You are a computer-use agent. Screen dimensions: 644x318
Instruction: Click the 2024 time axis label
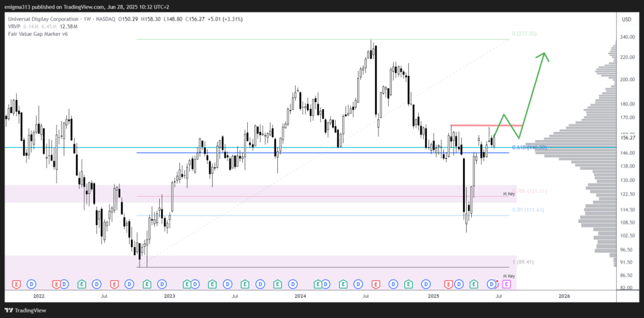tap(301, 295)
